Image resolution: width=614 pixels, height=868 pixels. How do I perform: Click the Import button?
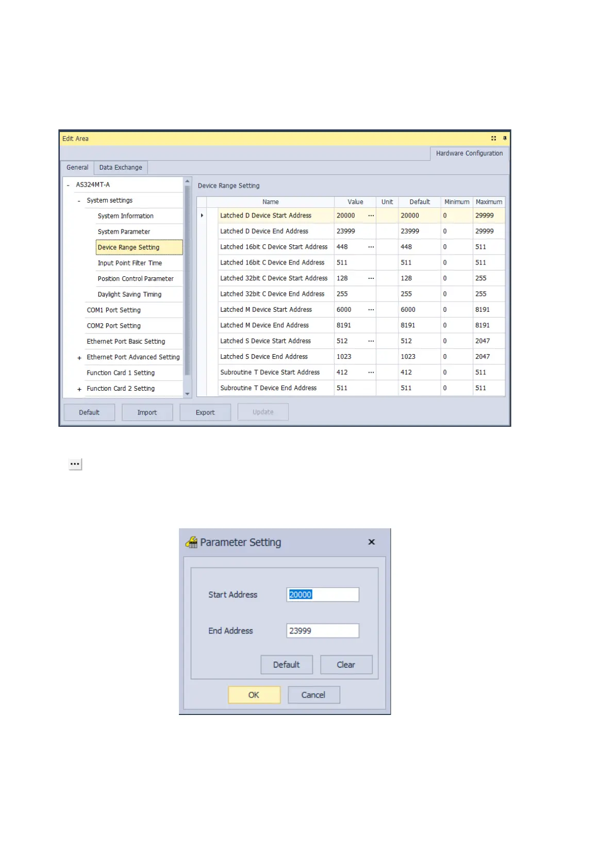coord(147,412)
